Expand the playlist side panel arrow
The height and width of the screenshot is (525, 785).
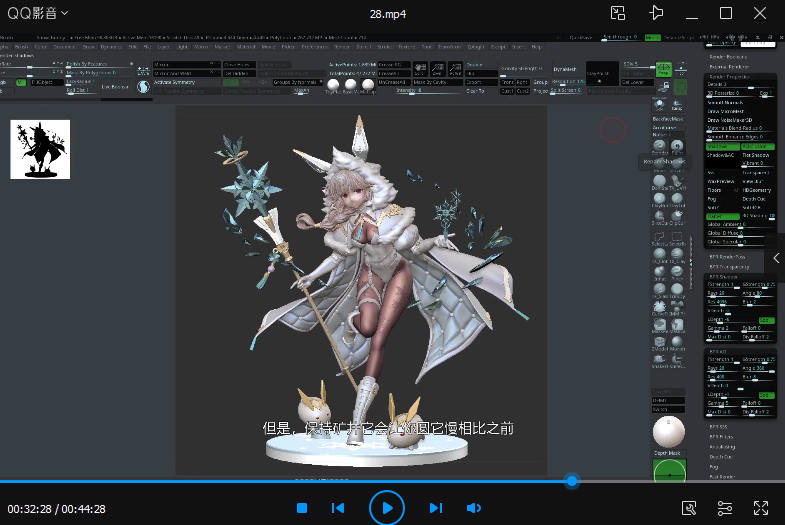pos(777,257)
